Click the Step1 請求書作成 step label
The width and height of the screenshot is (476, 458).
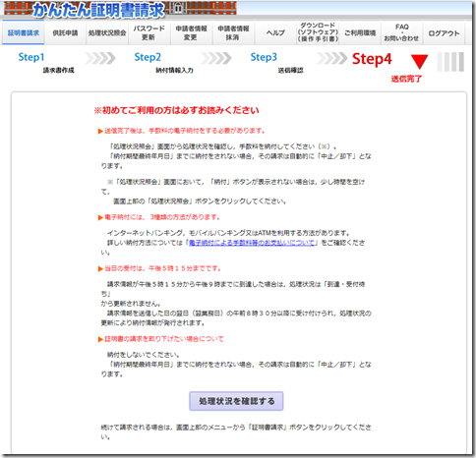pos(46,62)
